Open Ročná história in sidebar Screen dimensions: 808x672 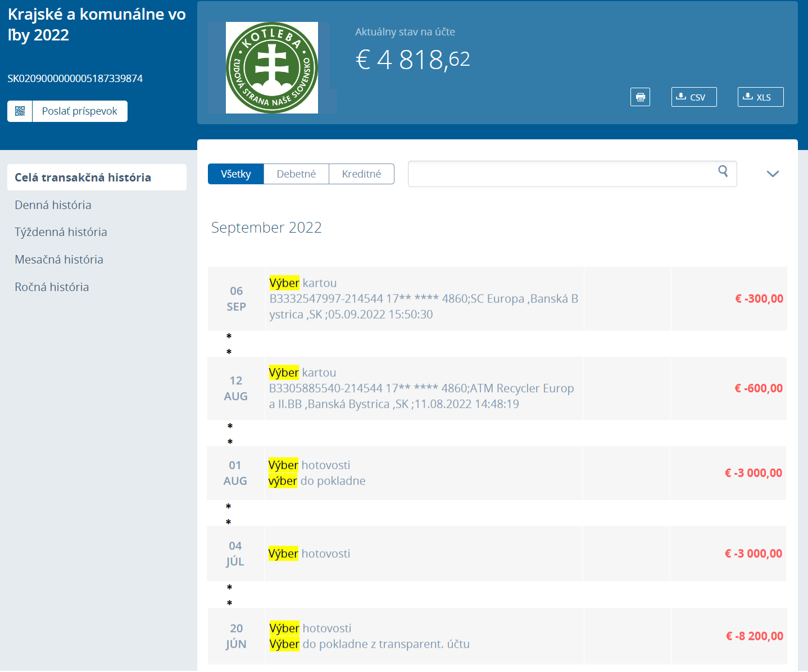[52, 287]
